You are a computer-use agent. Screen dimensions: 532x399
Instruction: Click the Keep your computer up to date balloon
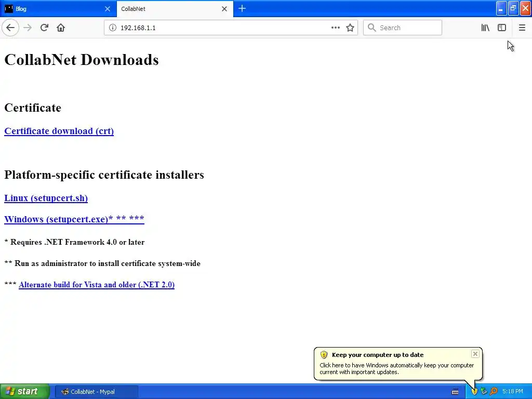click(397, 363)
